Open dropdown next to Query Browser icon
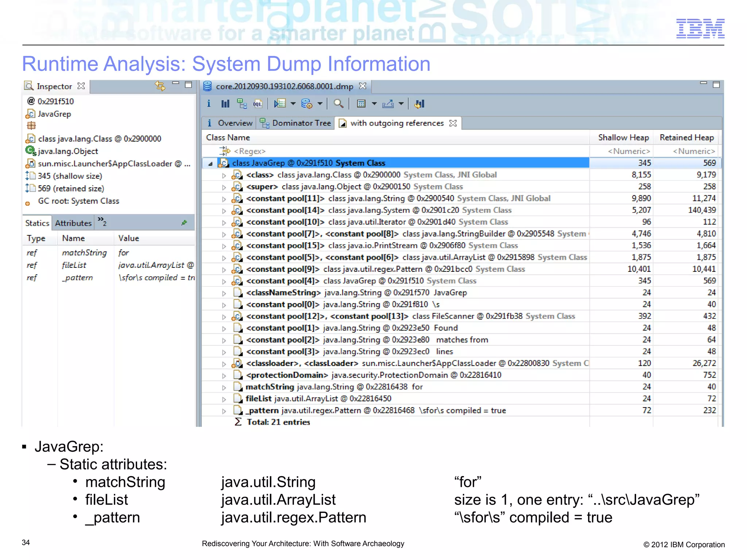747x560 pixels. pyautogui.click(x=320, y=104)
